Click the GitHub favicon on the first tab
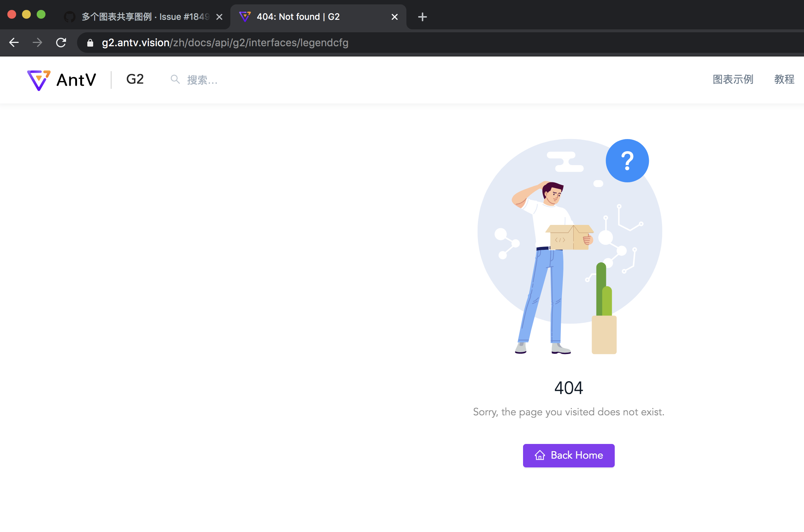This screenshot has width=804, height=532. point(69,17)
